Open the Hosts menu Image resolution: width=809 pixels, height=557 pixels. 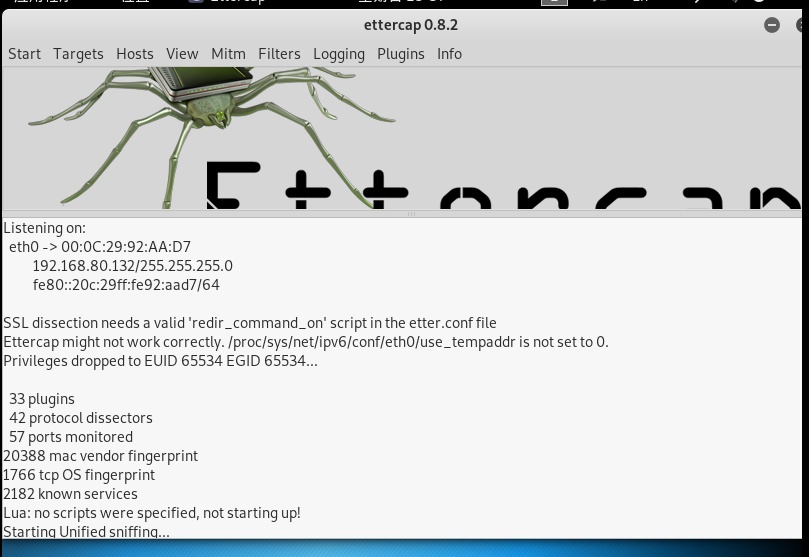(135, 54)
